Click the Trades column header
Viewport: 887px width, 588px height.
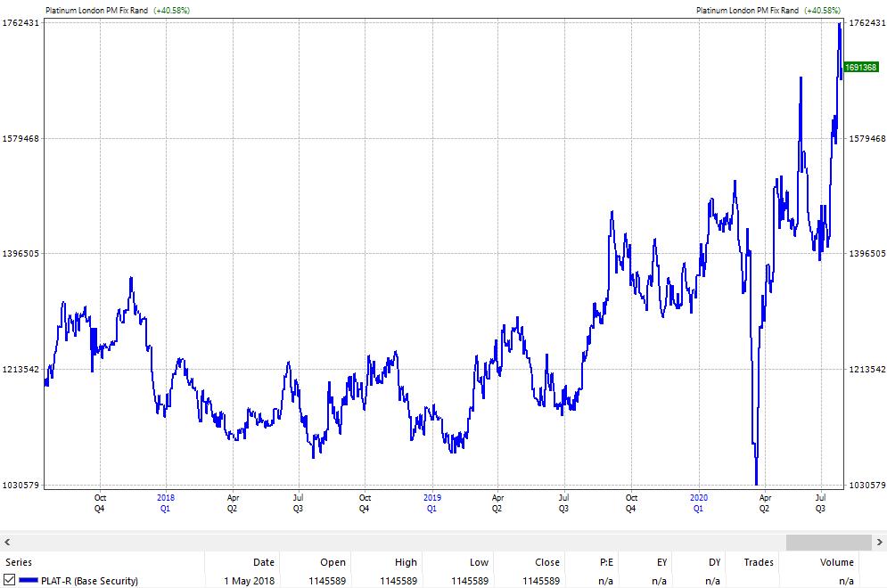pyautogui.click(x=759, y=562)
